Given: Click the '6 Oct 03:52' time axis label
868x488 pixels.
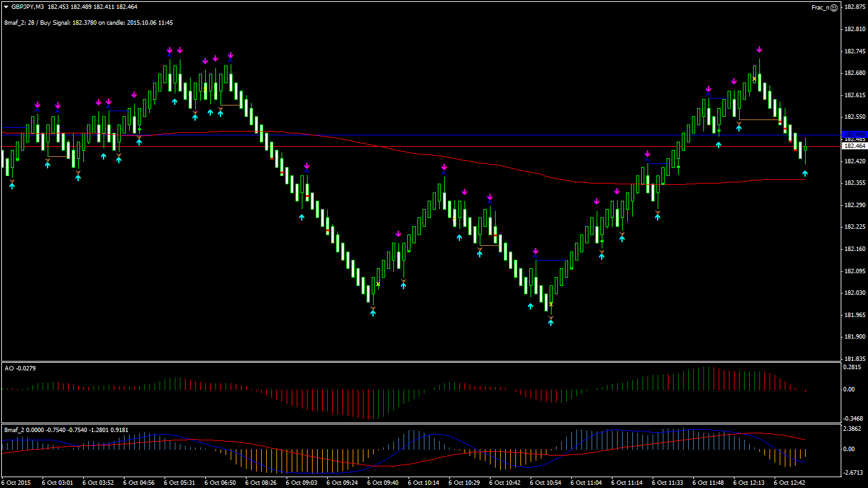Looking at the screenshot, I should coord(98,483).
